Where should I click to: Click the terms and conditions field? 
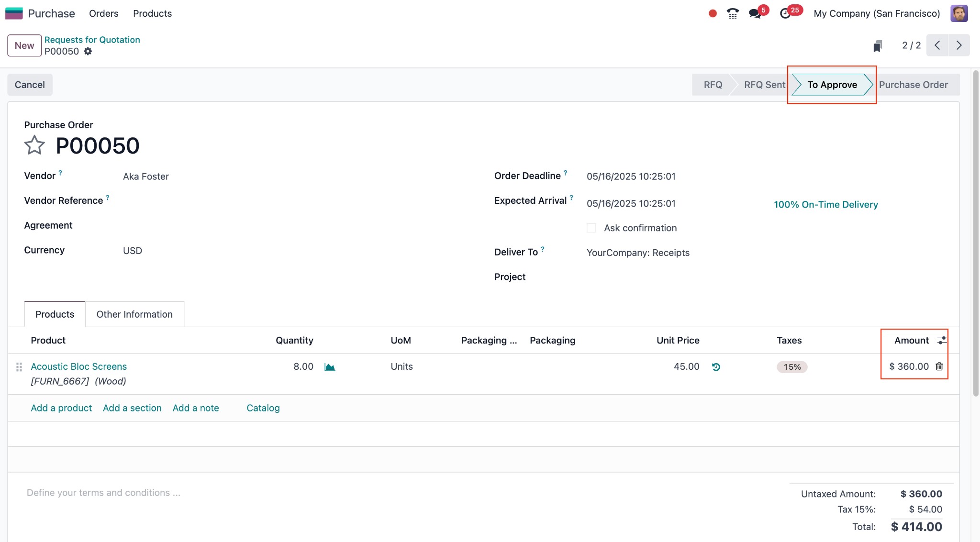pyautogui.click(x=103, y=493)
